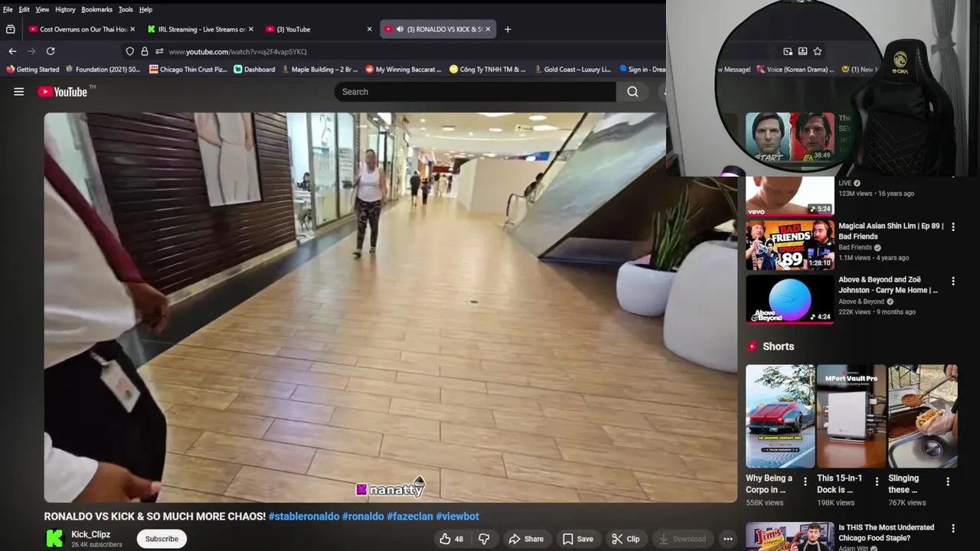Click the install/save page icon in the address bar
This screenshot has height=551, width=980.
tap(802, 51)
